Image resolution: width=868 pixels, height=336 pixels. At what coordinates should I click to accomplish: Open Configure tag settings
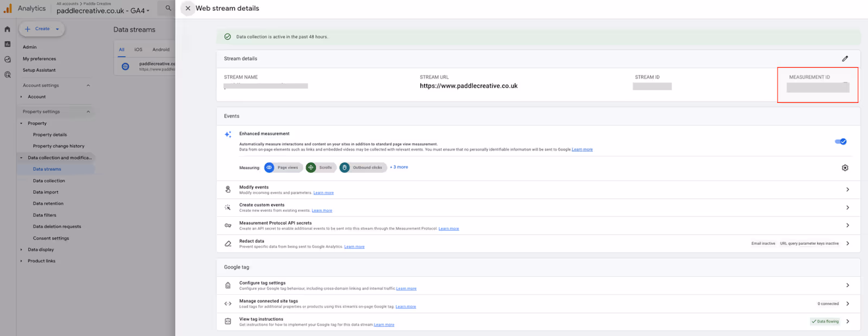pyautogui.click(x=538, y=286)
